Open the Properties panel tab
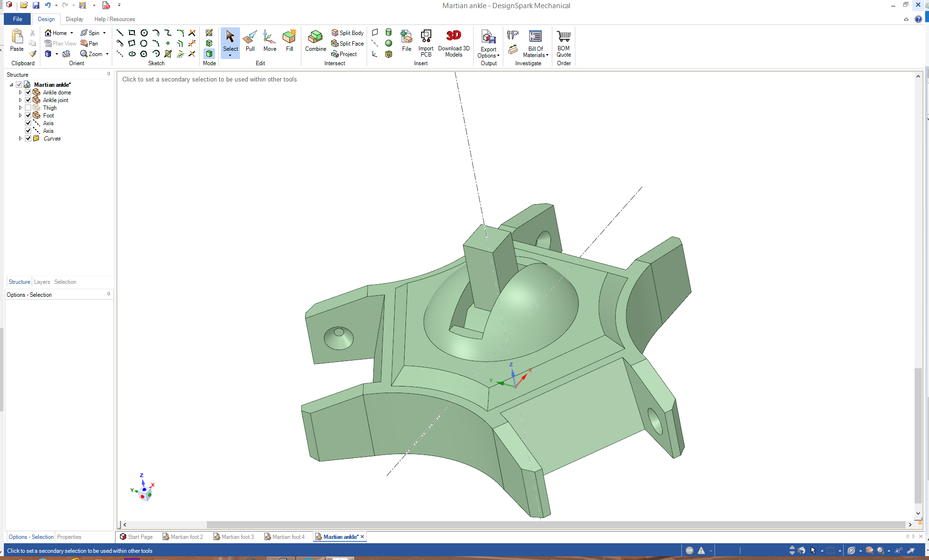 (69, 537)
